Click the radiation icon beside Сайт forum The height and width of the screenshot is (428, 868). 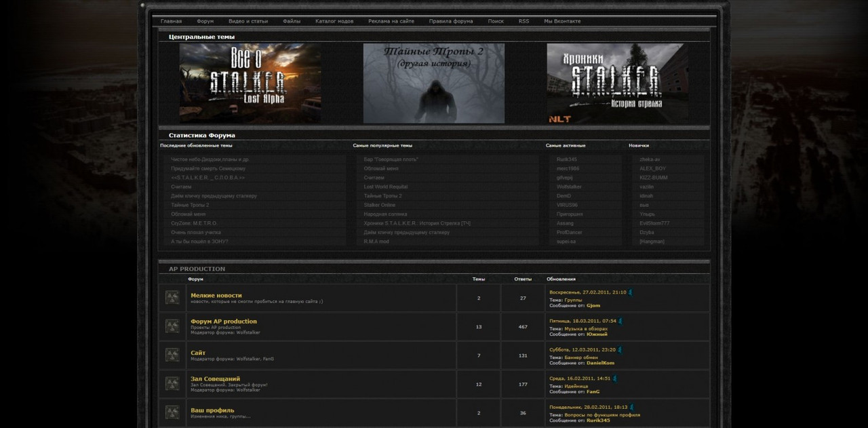point(172,355)
